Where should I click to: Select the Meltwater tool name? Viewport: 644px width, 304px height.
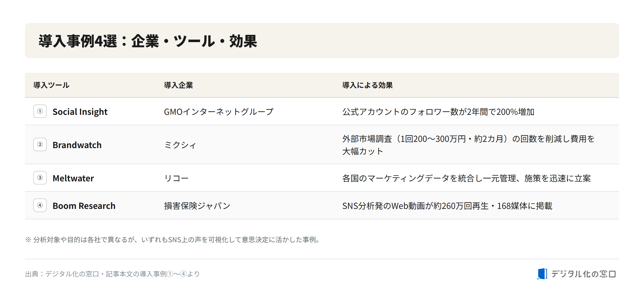73,178
